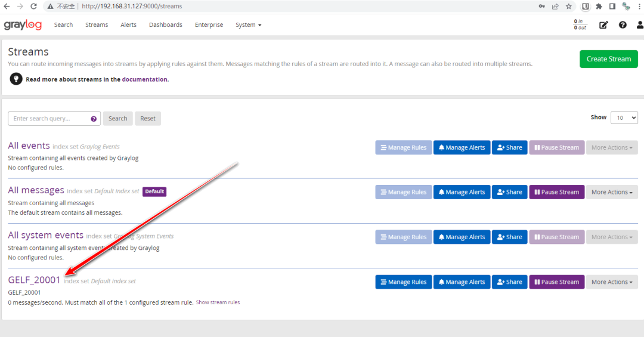
Task: Click Manage Rules for All system events
Action: pyautogui.click(x=404, y=237)
